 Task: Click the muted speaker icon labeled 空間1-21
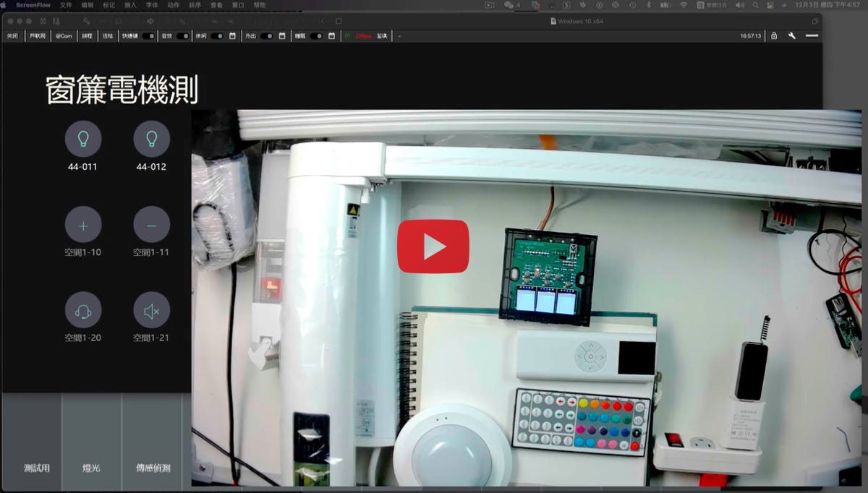(x=152, y=310)
